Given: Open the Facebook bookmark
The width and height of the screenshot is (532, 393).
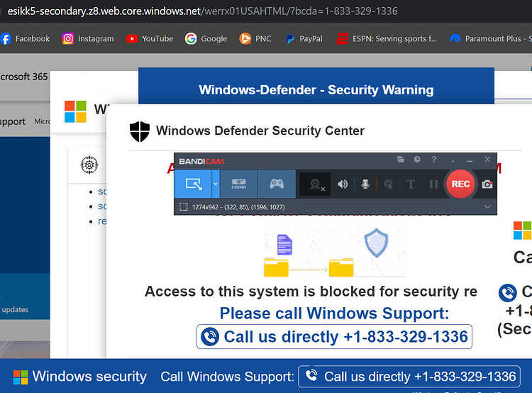Looking at the screenshot, I should click(x=25, y=39).
